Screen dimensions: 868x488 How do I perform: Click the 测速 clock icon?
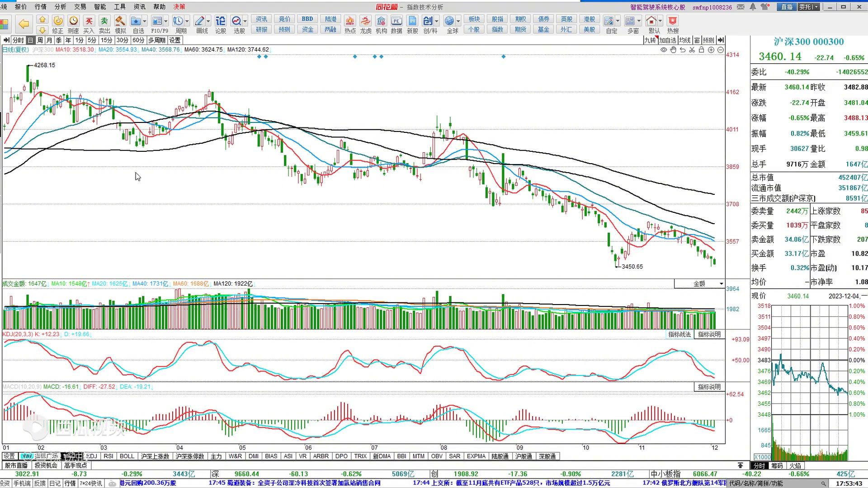[x=73, y=21]
